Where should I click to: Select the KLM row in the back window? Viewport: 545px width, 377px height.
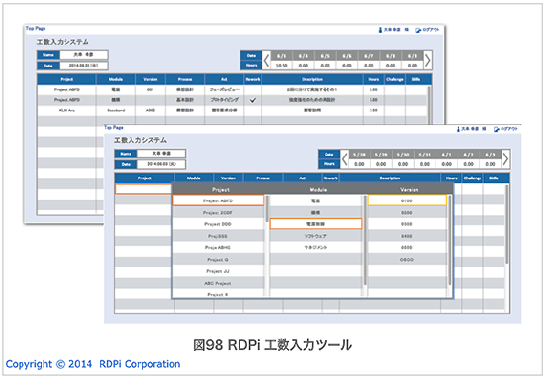(232, 110)
